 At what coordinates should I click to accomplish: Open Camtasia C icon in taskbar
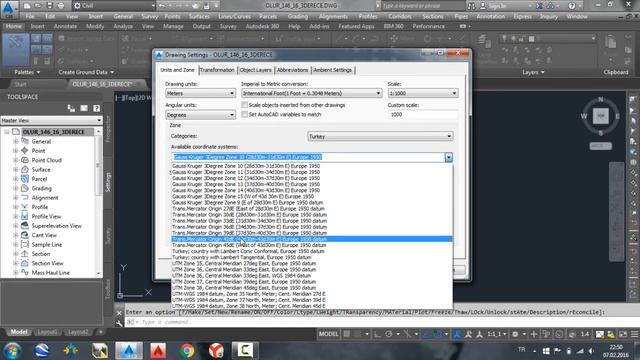[245, 351]
